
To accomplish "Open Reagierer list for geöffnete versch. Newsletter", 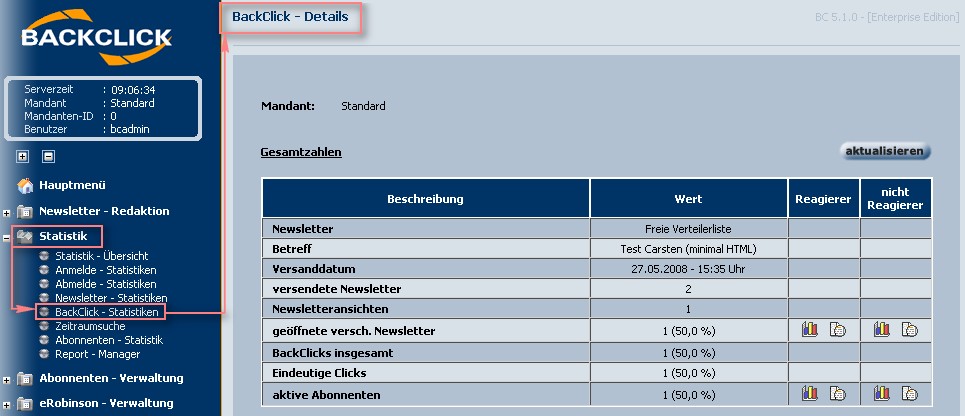I will 838,330.
